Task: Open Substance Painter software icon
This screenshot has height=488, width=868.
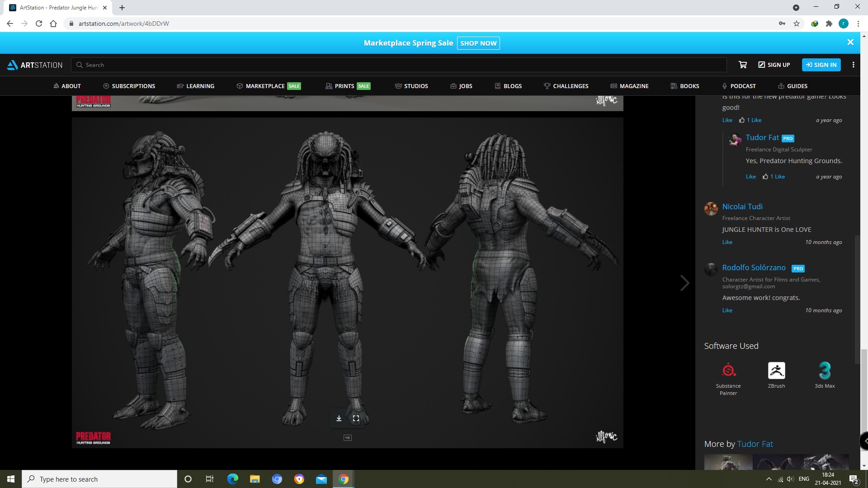Action: (728, 371)
